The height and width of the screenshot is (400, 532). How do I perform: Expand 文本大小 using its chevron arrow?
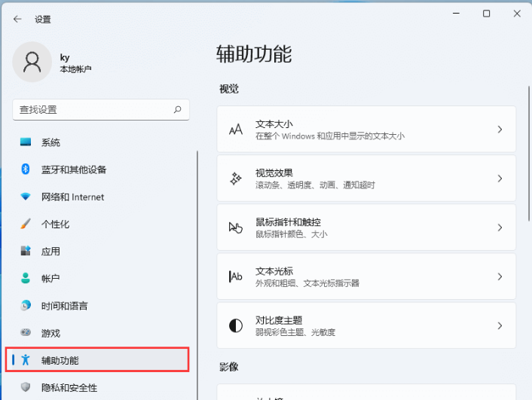pos(500,130)
